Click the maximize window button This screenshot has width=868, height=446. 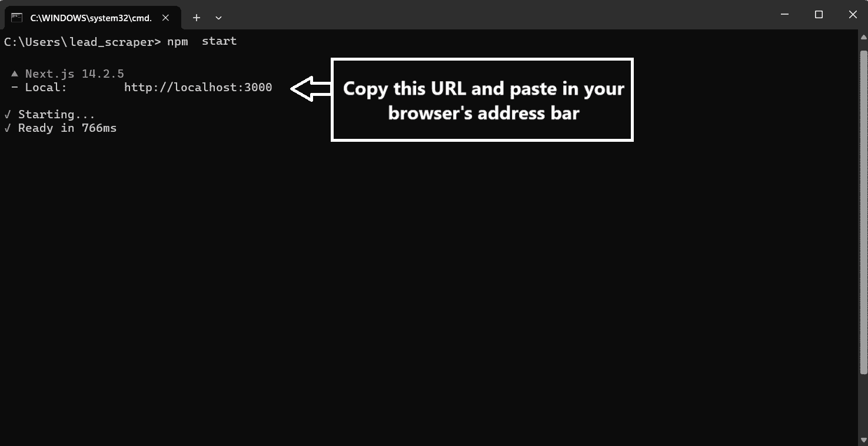819,14
